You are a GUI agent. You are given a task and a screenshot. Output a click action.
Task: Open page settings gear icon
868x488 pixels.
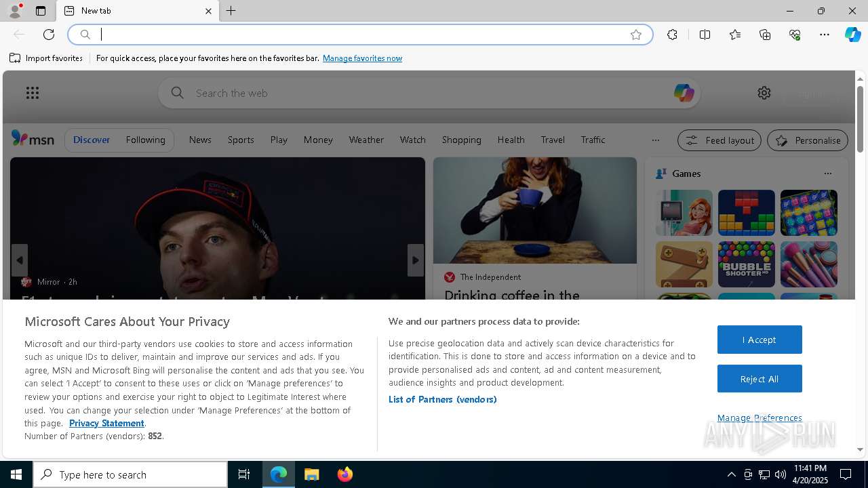(764, 93)
